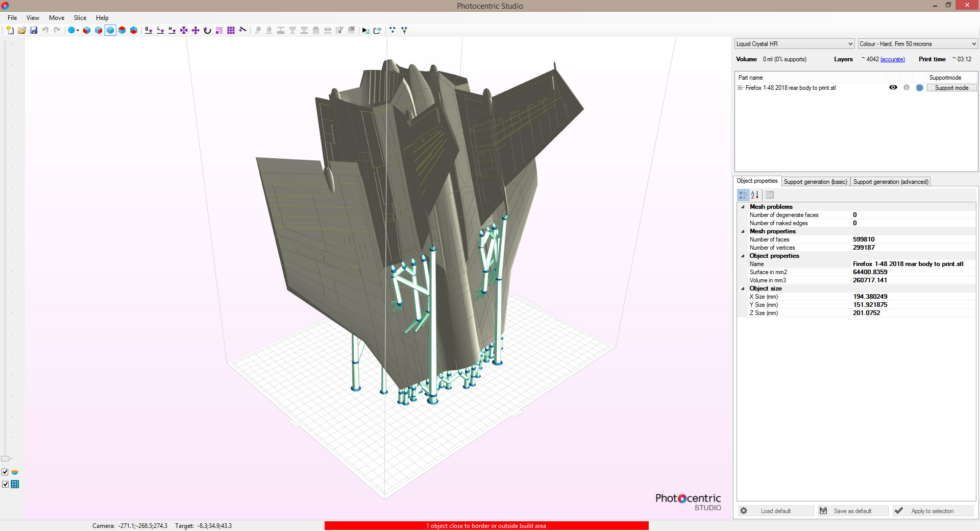The height and width of the screenshot is (531, 980).
Task: Collapse the Object properties section
Action: click(743, 256)
